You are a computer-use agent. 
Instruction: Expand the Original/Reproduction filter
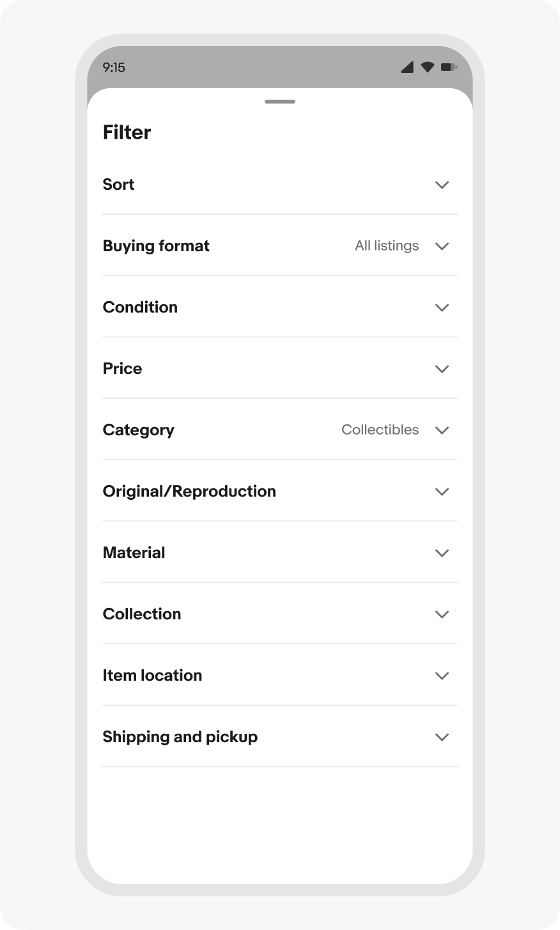pos(442,492)
